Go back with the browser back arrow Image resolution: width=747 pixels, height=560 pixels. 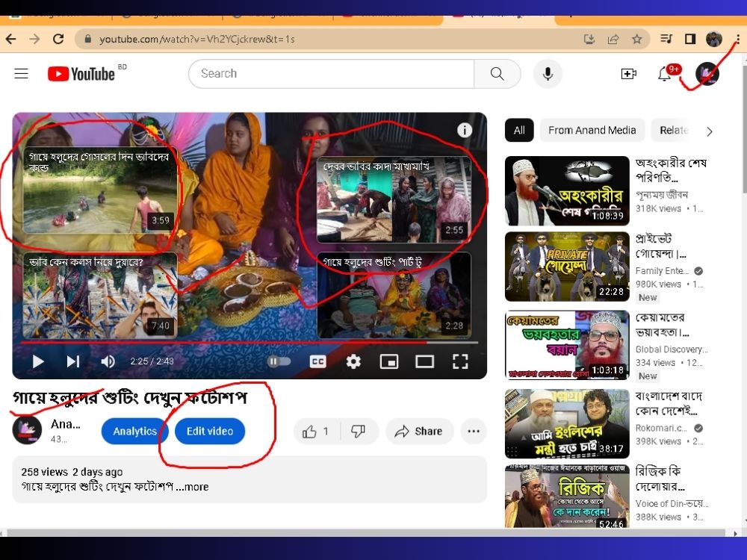11,39
